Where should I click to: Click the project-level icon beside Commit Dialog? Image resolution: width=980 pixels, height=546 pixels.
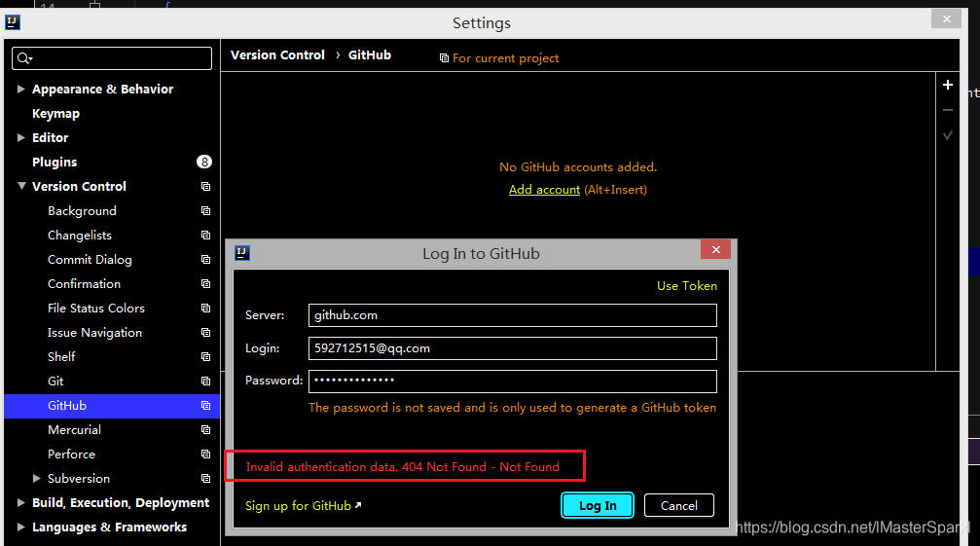point(205,259)
